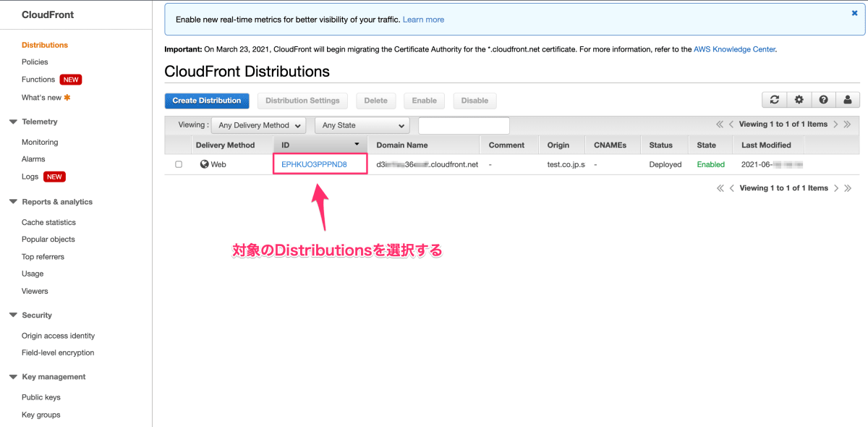Open Public keys page

[x=41, y=397]
